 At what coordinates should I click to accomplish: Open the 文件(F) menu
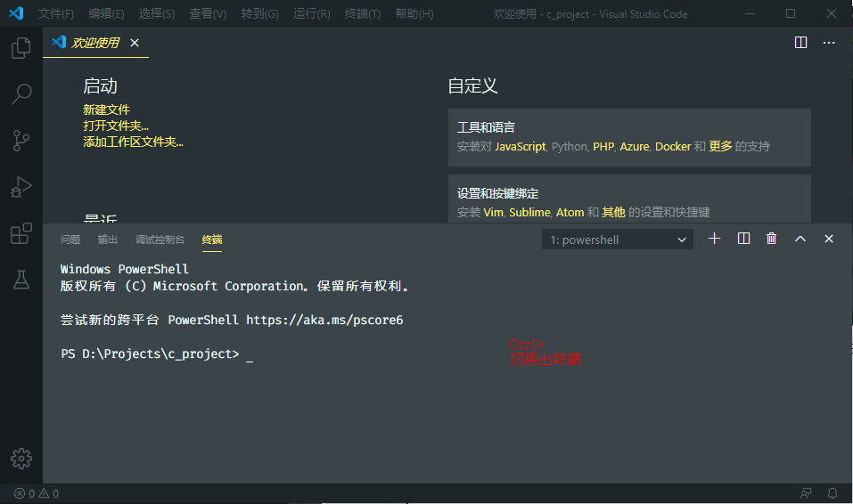coord(56,13)
